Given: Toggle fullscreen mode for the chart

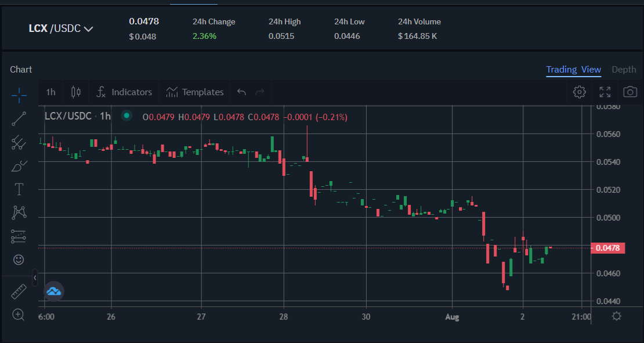Looking at the screenshot, I should pyautogui.click(x=605, y=92).
